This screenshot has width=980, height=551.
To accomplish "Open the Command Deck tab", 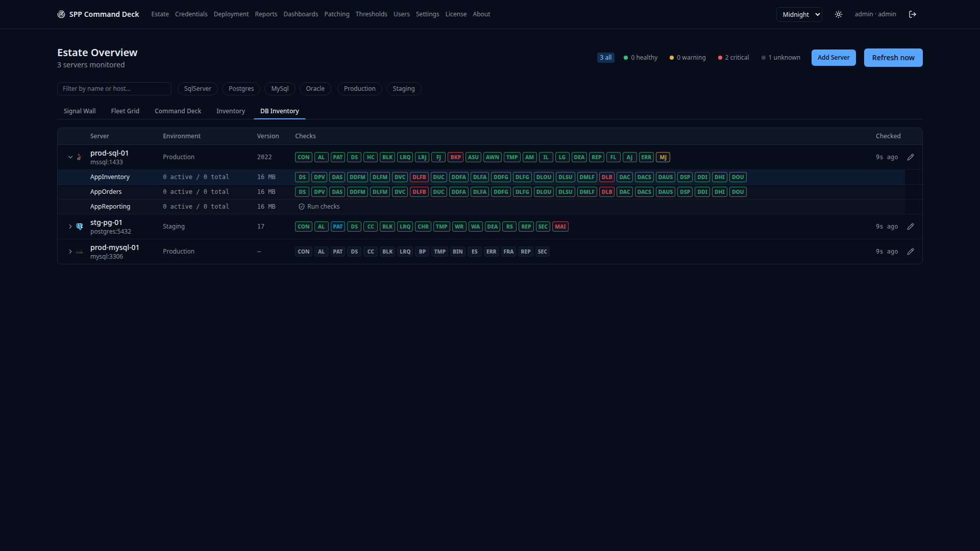I will point(178,111).
